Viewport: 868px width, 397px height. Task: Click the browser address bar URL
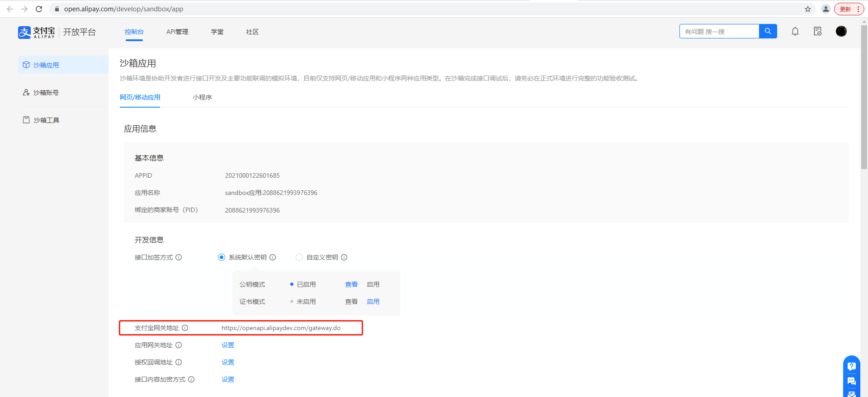pos(123,9)
